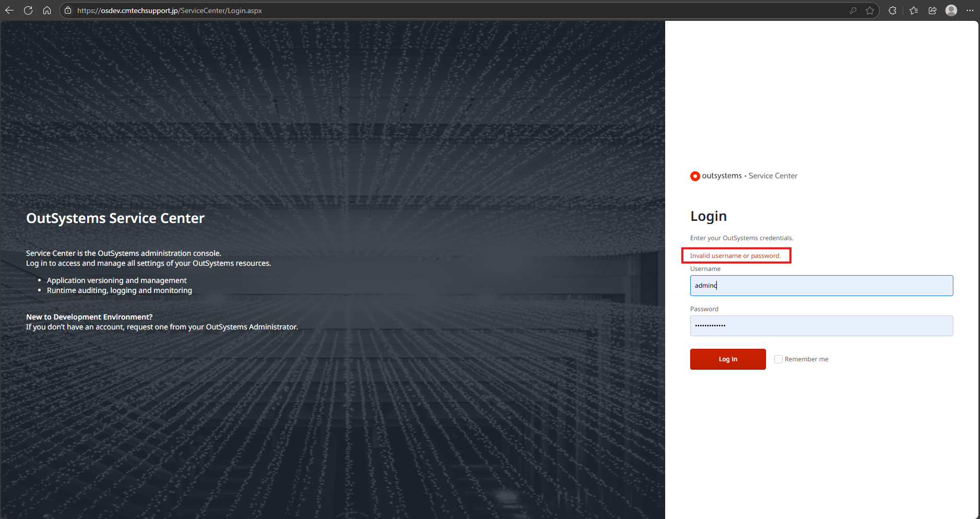Click the OutSystems red circle logo
This screenshot has height=519, width=980.
[x=695, y=176]
